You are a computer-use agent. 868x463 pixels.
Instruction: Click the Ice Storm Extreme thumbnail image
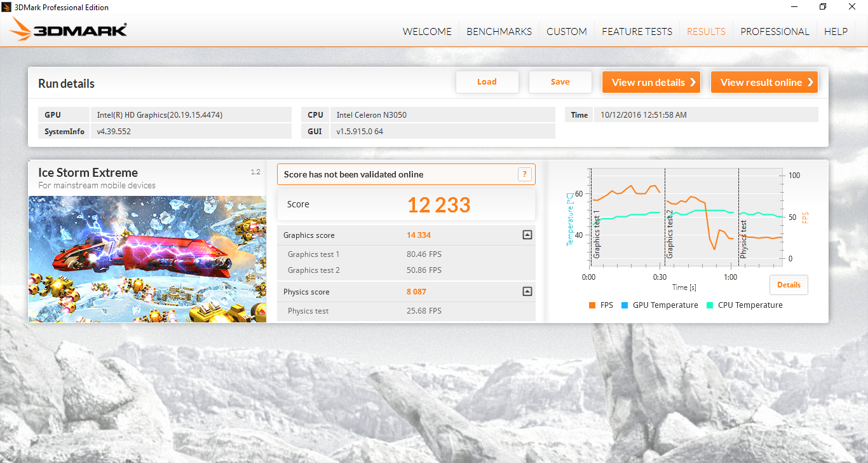point(147,259)
